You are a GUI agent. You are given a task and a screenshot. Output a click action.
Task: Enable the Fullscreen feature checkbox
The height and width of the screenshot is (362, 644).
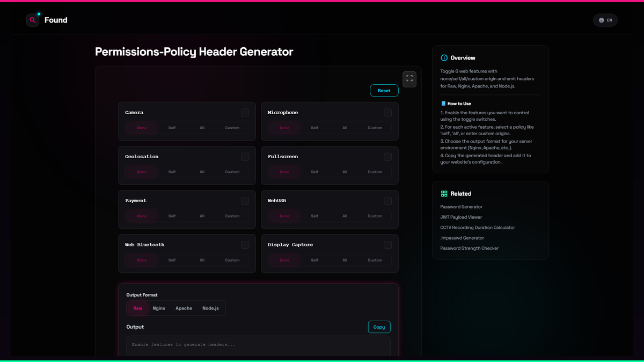point(387,157)
